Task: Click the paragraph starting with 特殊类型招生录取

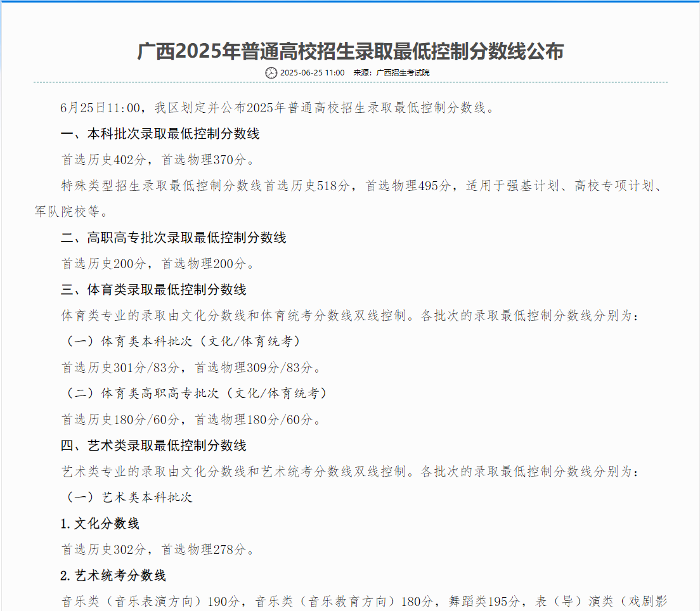Action: pyautogui.click(x=361, y=186)
